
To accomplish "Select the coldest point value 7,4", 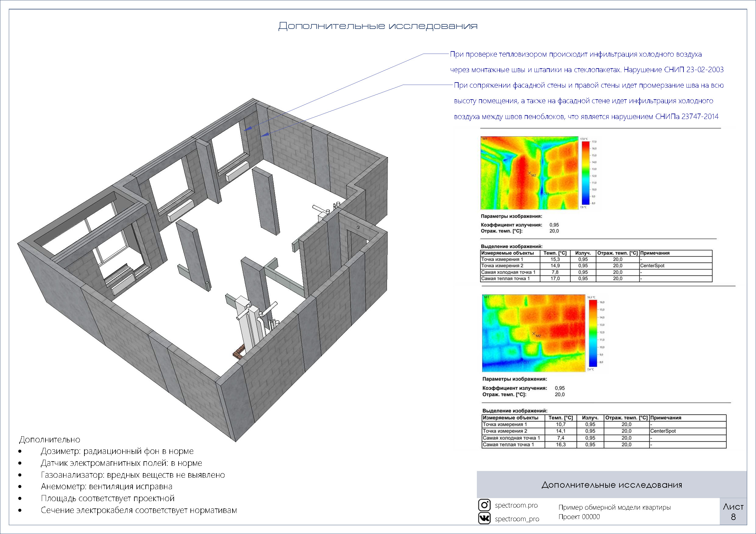I will pyautogui.click(x=561, y=438).
